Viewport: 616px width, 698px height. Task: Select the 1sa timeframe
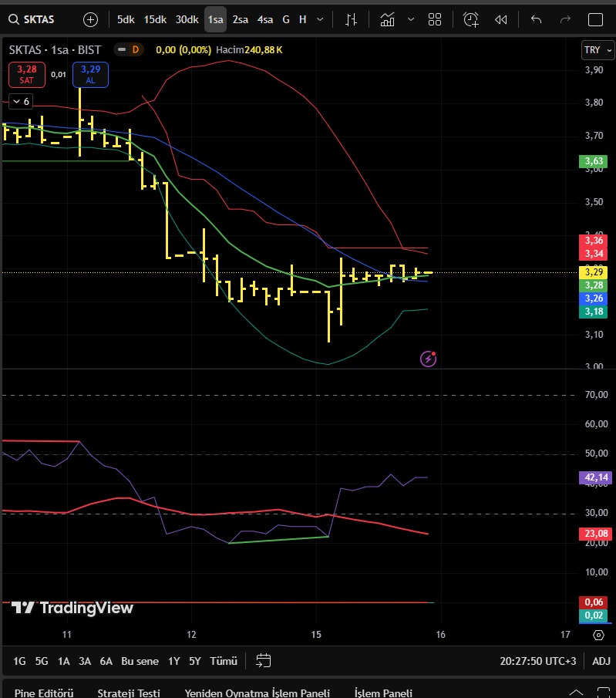tap(215, 19)
